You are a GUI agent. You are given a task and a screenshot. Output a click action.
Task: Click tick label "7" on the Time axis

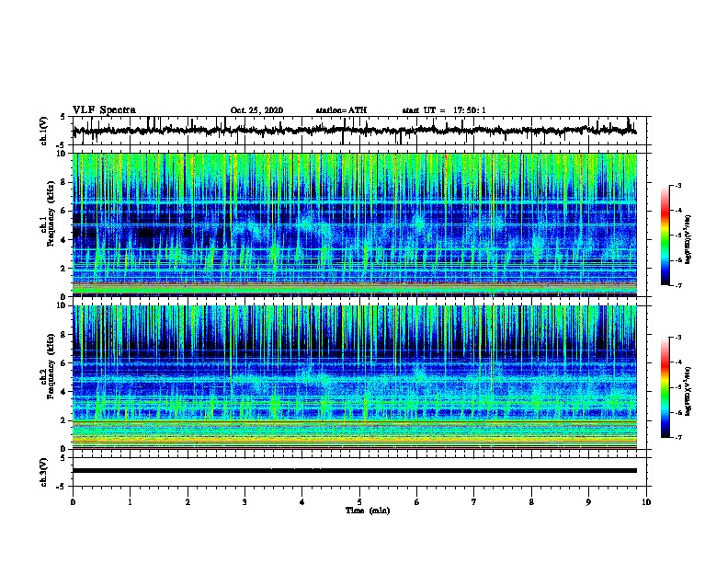(x=474, y=502)
